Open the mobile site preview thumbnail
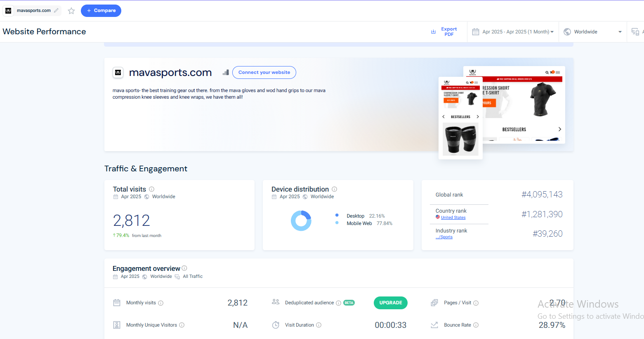 click(x=460, y=118)
